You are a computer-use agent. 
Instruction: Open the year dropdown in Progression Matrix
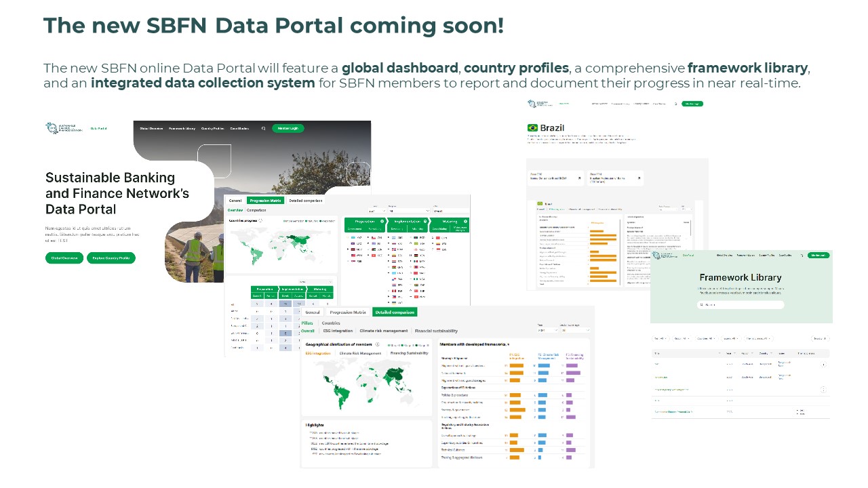tap(377, 211)
